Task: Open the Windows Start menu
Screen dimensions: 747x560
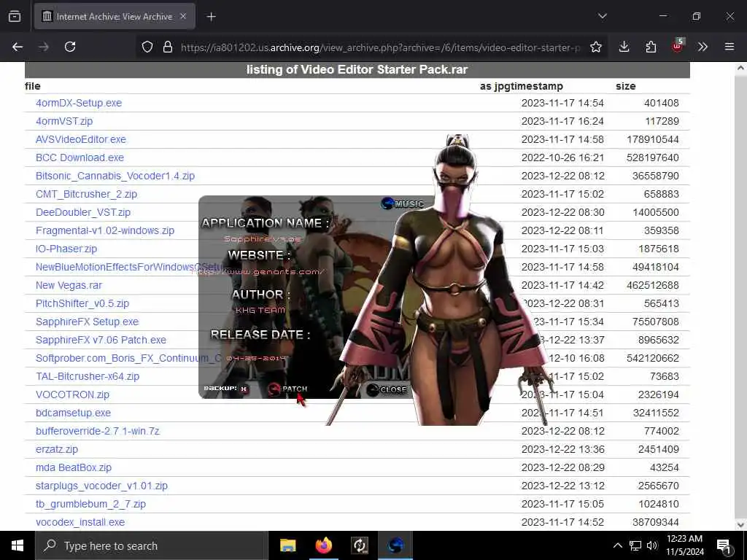Action: coord(18,545)
